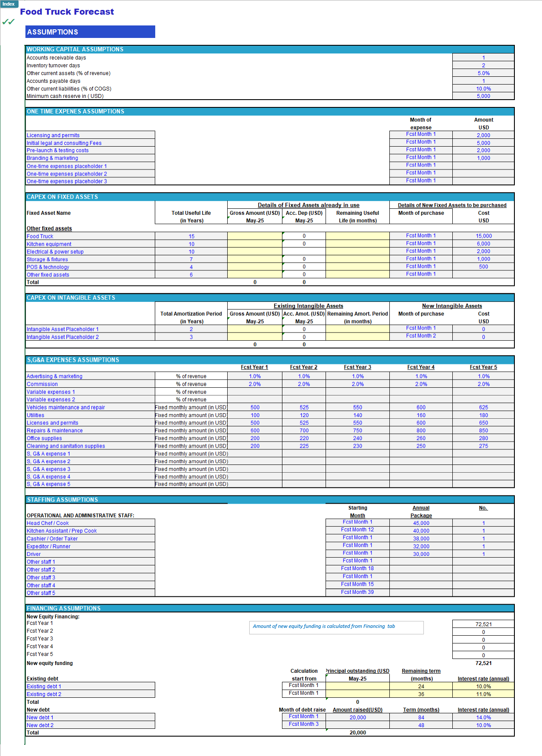The image size is (542, 756).
Task: Open starting month Fcst Month 12 for Kitchen Assistant
Action: pyautogui.click(x=357, y=530)
